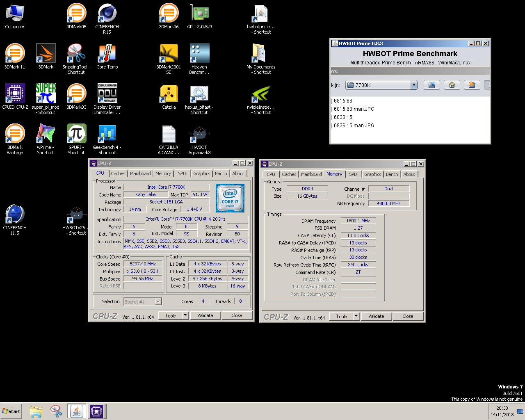The width and height of the screenshot is (525, 420).
Task: Open SnippingTool shortcut on the desktop
Action: [x=76, y=59]
